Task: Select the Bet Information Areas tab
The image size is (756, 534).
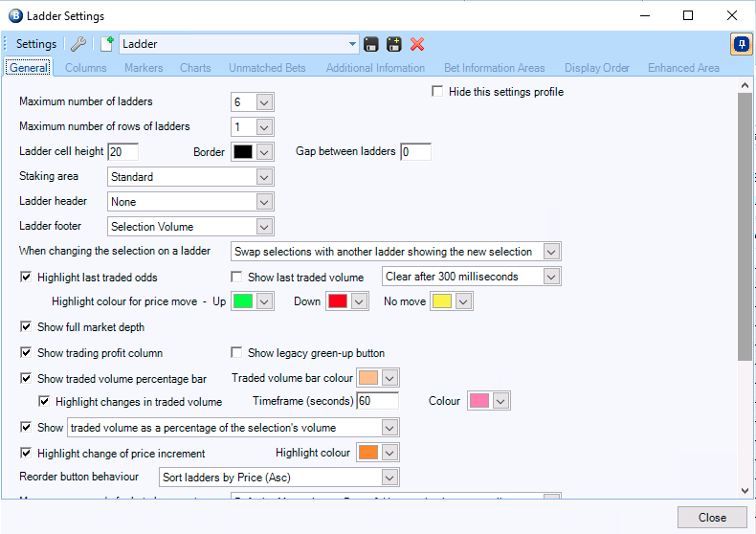Action: [x=494, y=68]
